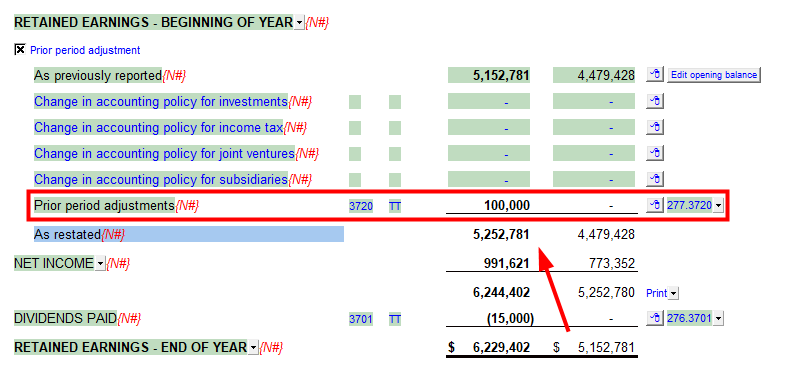The height and width of the screenshot is (376, 790).
Task: Click mouse icon on subsidiaries policy row
Action: click(655, 179)
